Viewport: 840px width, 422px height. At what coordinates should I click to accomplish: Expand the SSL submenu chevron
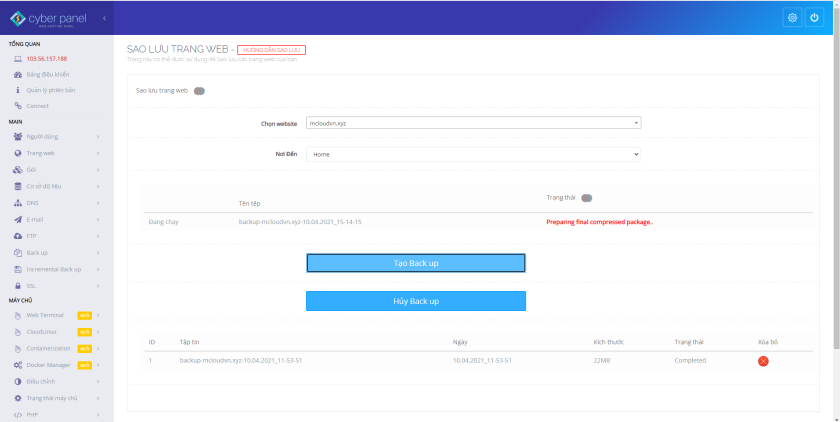[98, 286]
